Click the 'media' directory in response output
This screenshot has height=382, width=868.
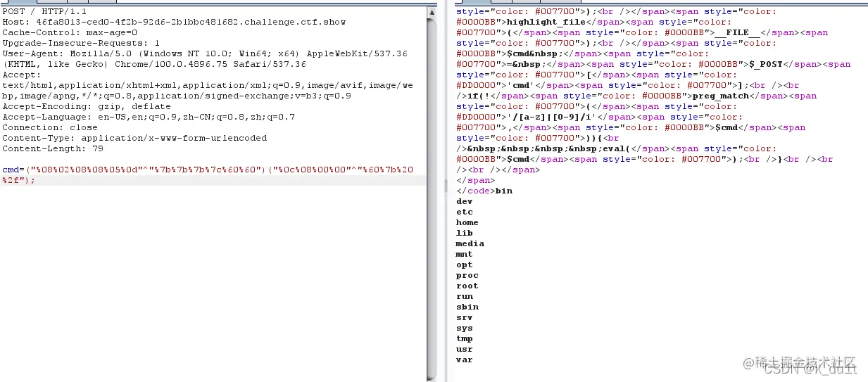470,243
